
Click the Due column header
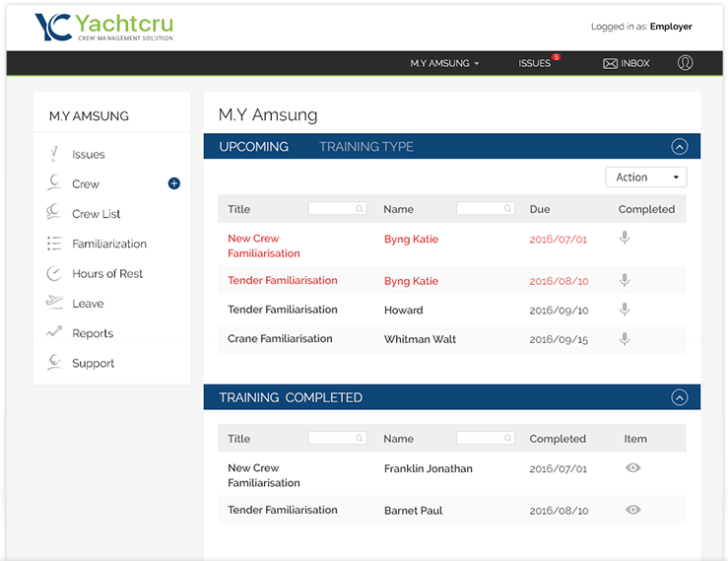(x=540, y=209)
